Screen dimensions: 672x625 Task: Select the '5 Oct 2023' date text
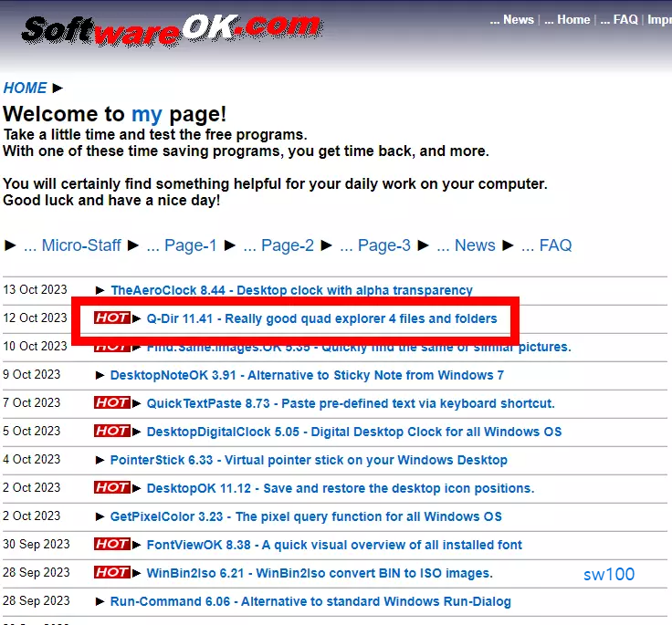32,431
